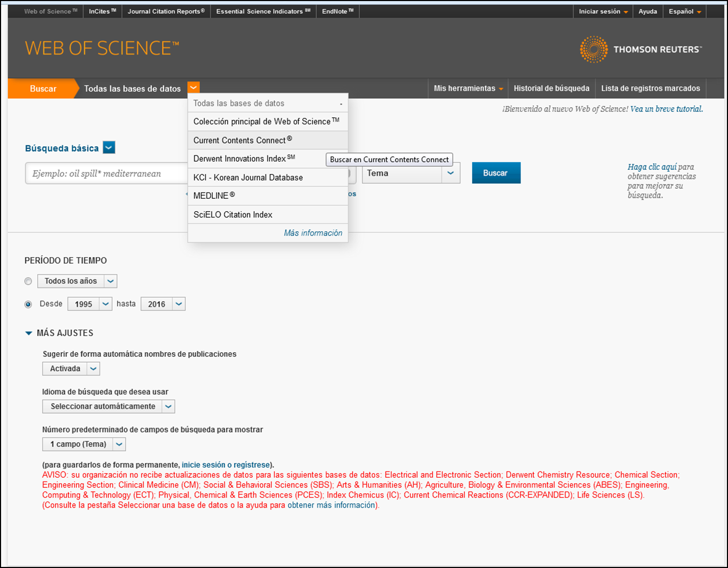Image resolution: width=728 pixels, height=568 pixels.
Task: Open the end year 2016 dropdown
Action: tap(163, 304)
